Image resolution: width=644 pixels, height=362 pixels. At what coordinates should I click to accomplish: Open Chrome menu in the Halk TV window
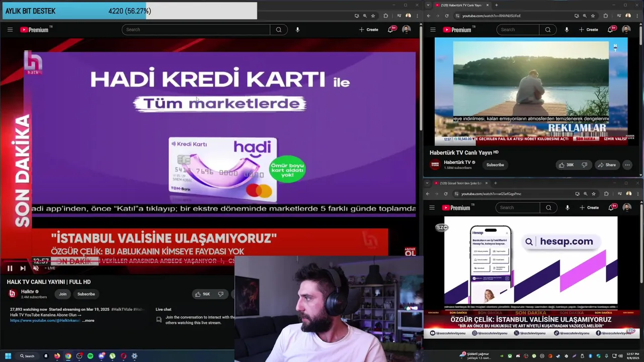417,16
